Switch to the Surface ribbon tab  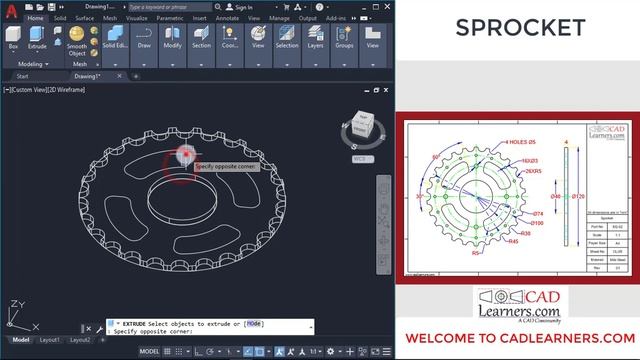(x=84, y=18)
